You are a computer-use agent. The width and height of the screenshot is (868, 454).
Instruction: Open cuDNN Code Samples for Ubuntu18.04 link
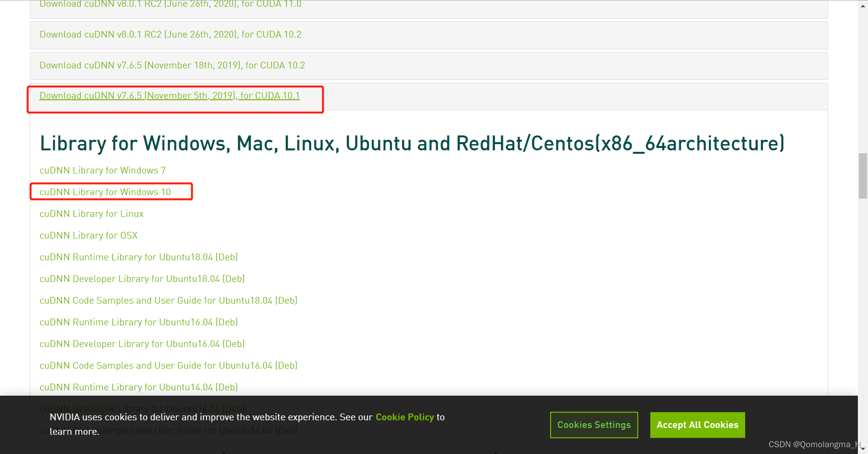pyautogui.click(x=169, y=301)
